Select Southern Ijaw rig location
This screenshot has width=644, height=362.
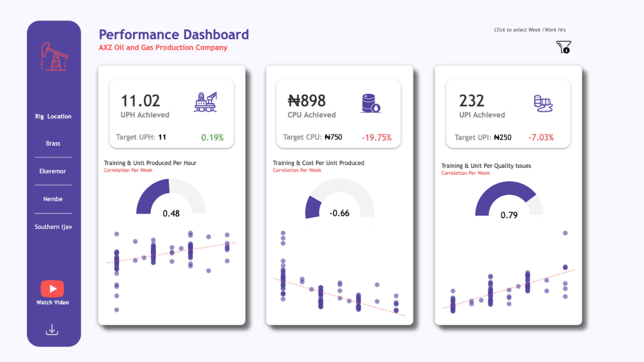[x=53, y=227]
